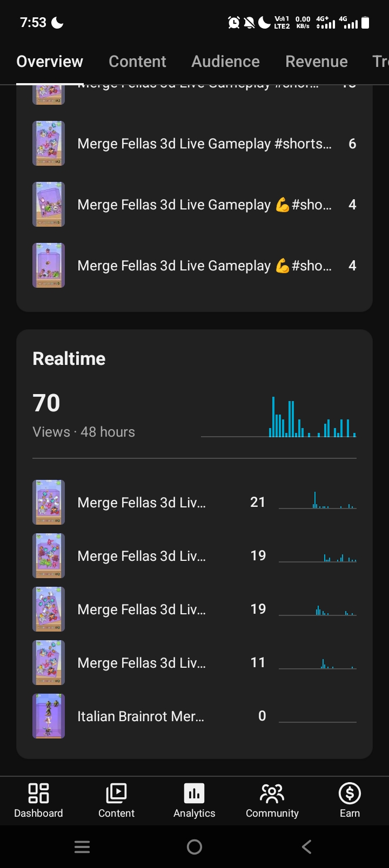
Task: Select the Analytics bar chart icon
Action: 194,793
